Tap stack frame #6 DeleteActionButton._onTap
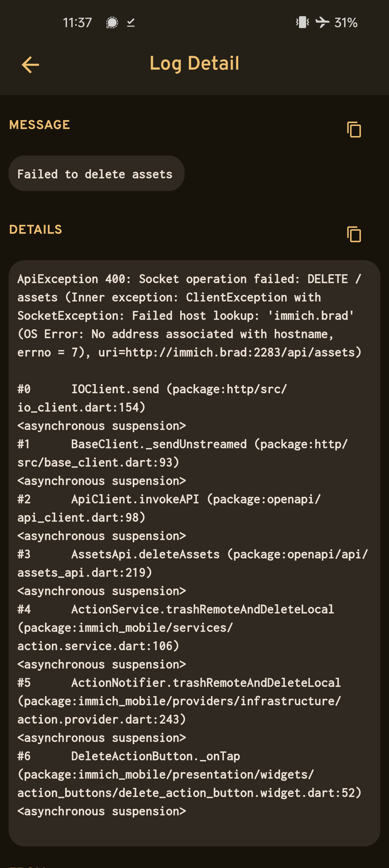The image size is (389, 868). 155,756
